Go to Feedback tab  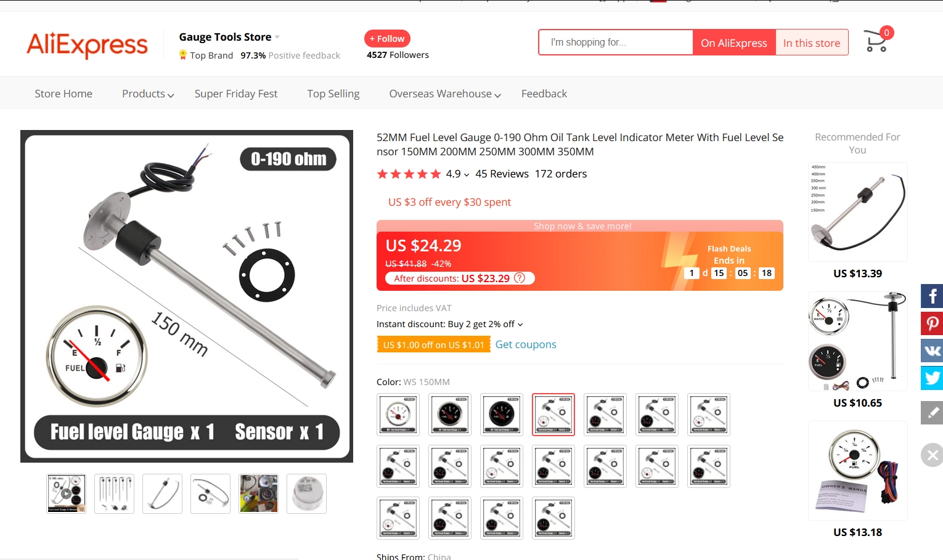click(x=544, y=94)
